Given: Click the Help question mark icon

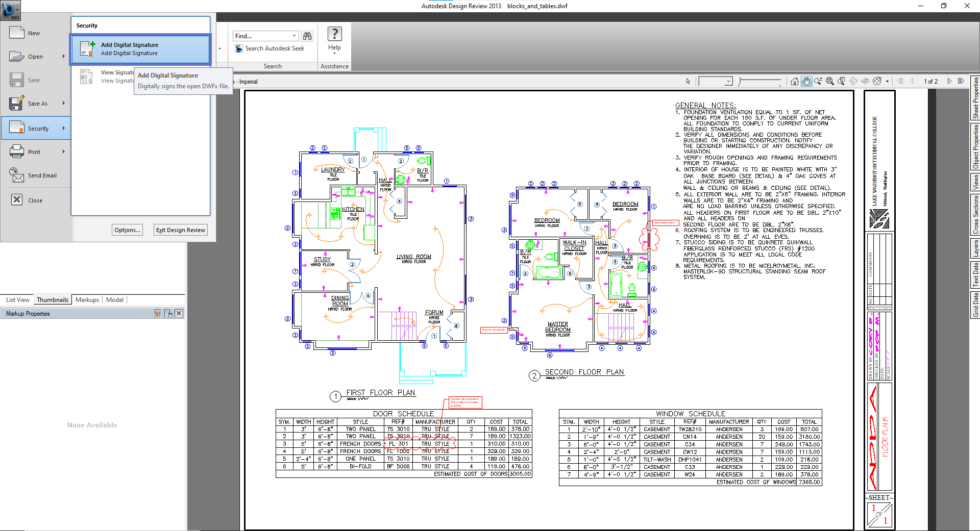Looking at the screenshot, I should (x=334, y=34).
